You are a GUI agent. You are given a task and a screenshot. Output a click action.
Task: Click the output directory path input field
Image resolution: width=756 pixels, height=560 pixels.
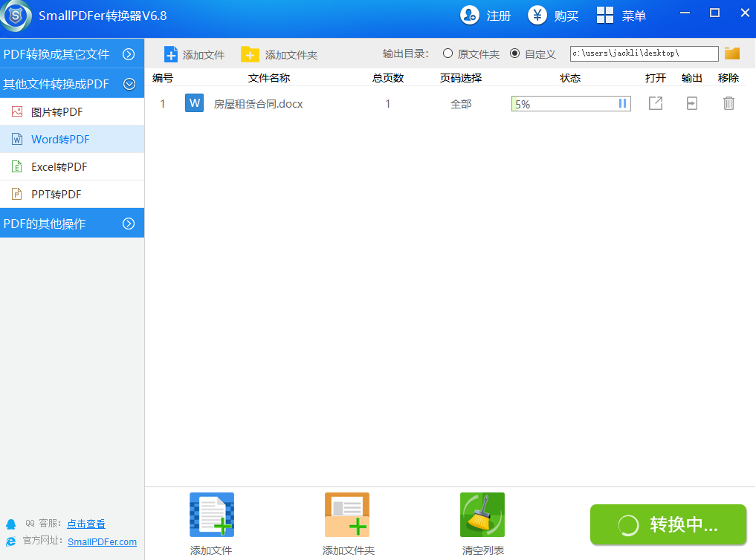click(x=642, y=53)
